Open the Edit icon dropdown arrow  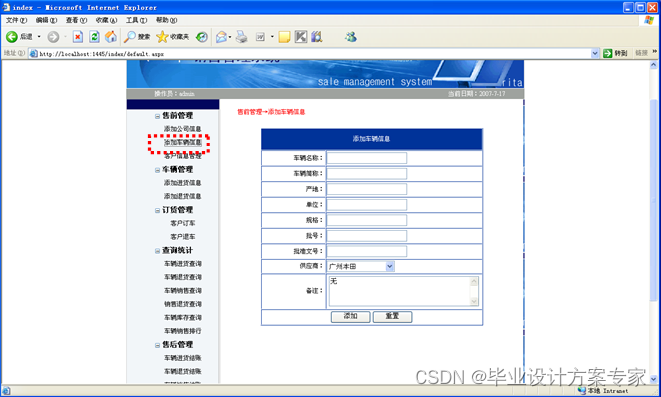pyautogui.click(x=272, y=37)
